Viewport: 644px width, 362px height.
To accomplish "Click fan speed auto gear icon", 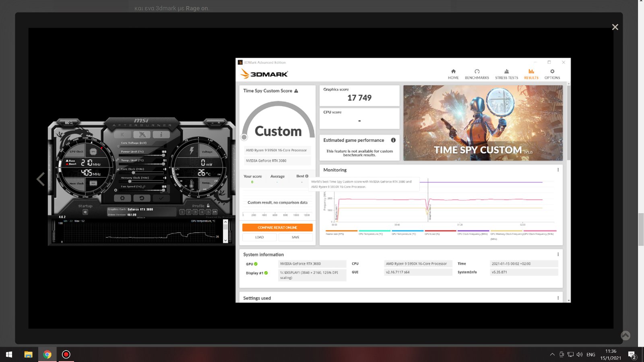I will 116,190.
